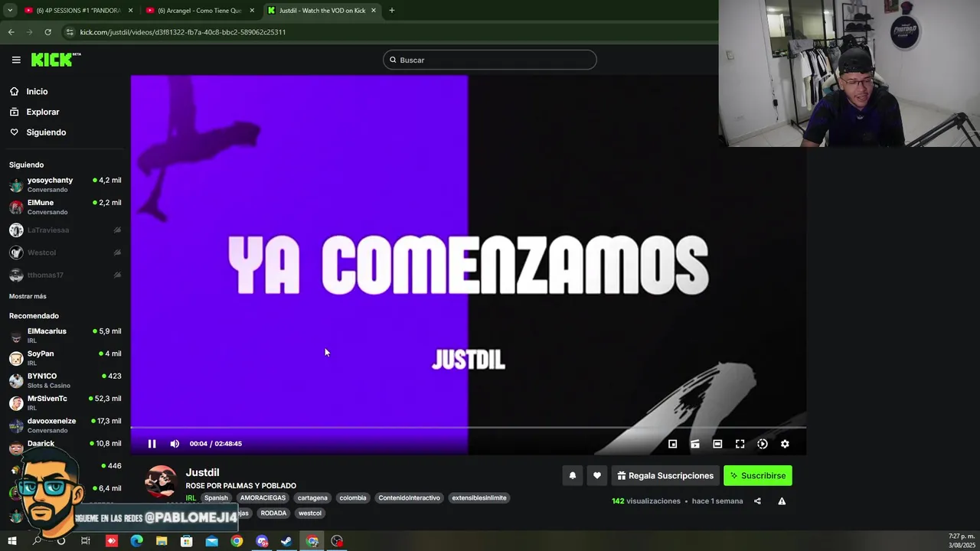Open File Explorer from the taskbar
This screenshot has width=980, height=551.
162,541
